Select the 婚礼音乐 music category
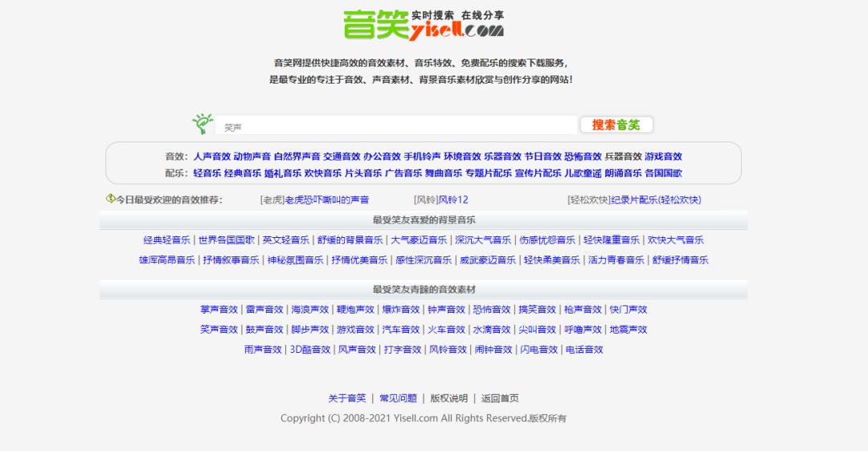This screenshot has height=451, width=868. pyautogui.click(x=283, y=173)
